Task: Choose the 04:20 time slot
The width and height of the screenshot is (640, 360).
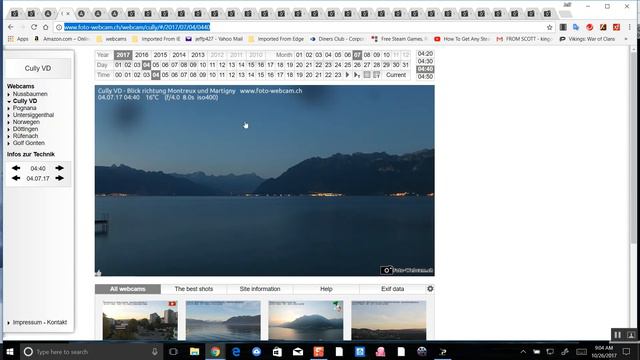Action: [x=425, y=53]
